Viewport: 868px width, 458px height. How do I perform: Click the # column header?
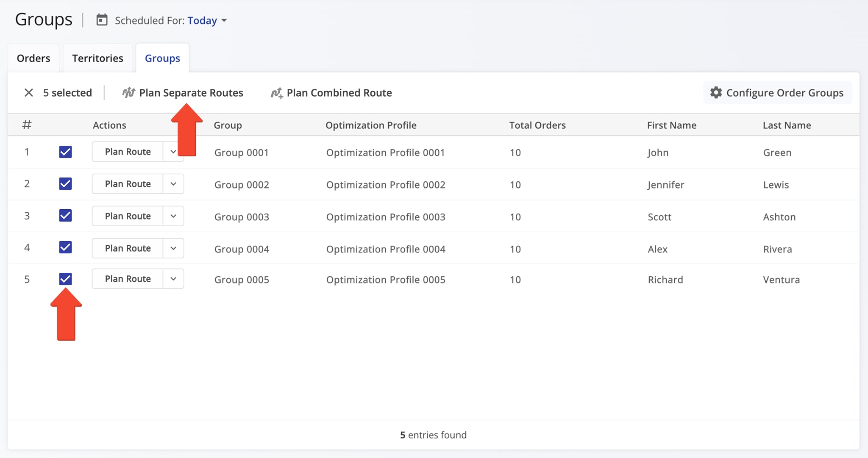27,125
